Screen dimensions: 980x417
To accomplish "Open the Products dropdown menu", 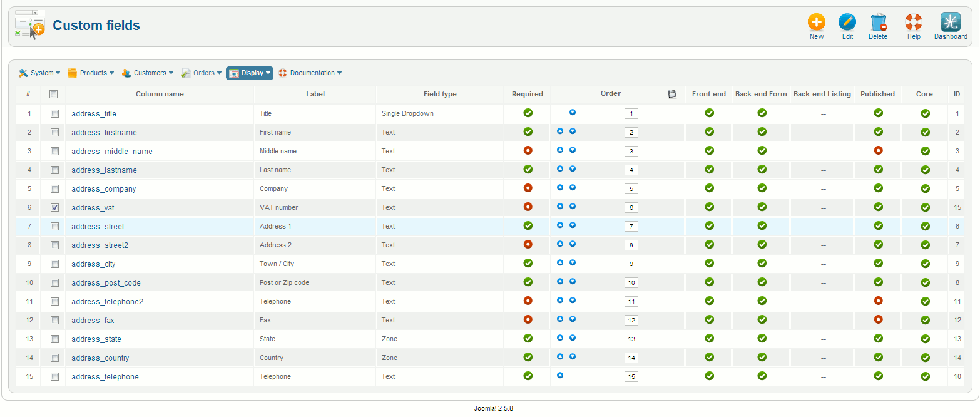I will (91, 73).
